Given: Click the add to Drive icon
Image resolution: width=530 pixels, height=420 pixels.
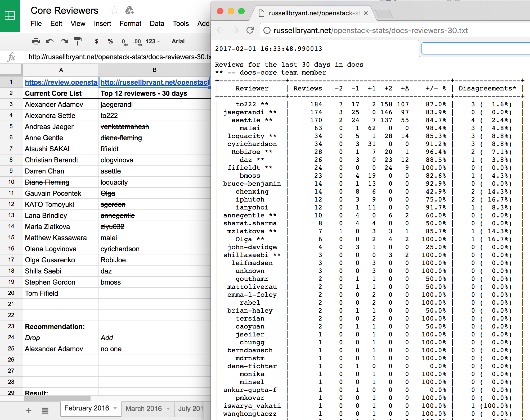Looking at the screenshot, I should coord(129,11).
